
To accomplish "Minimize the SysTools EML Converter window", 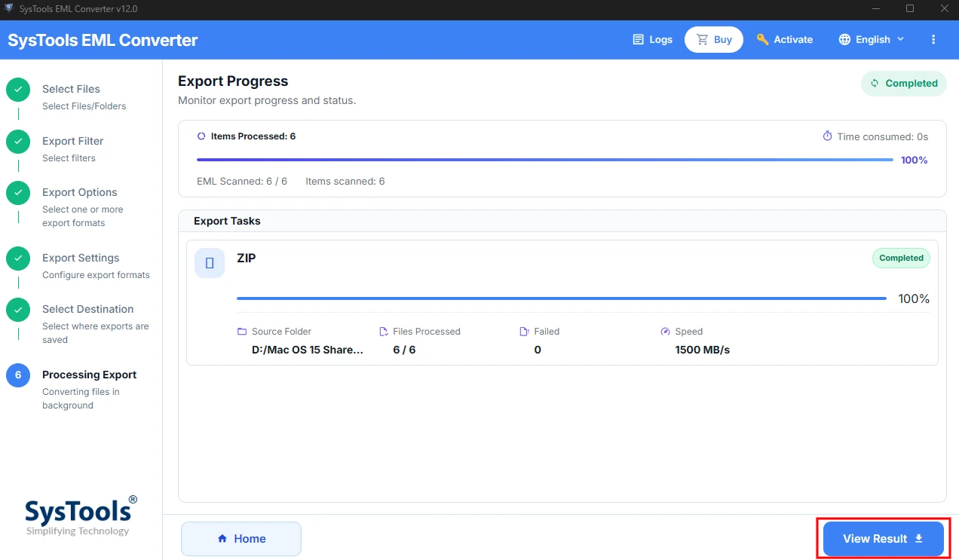I will click(877, 8).
